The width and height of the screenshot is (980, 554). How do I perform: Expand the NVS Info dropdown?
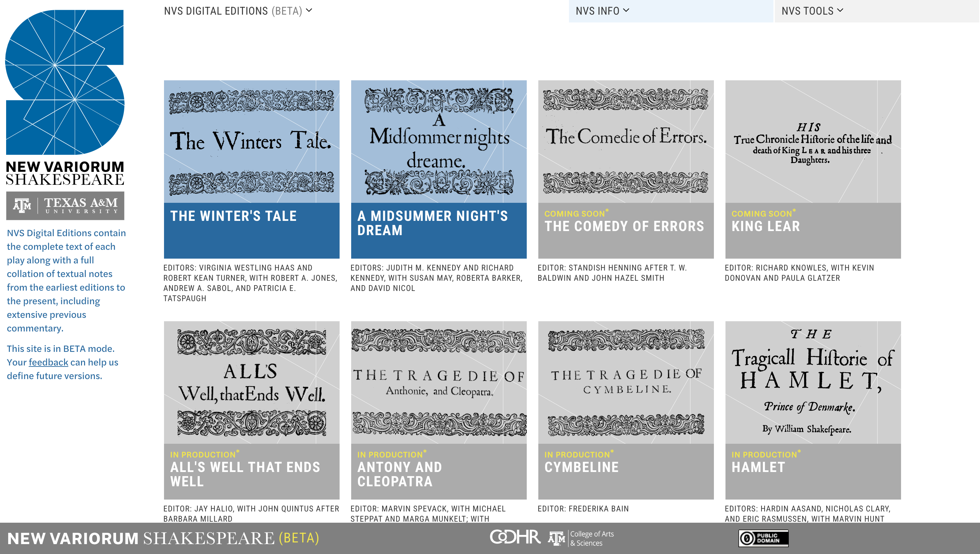click(x=602, y=11)
